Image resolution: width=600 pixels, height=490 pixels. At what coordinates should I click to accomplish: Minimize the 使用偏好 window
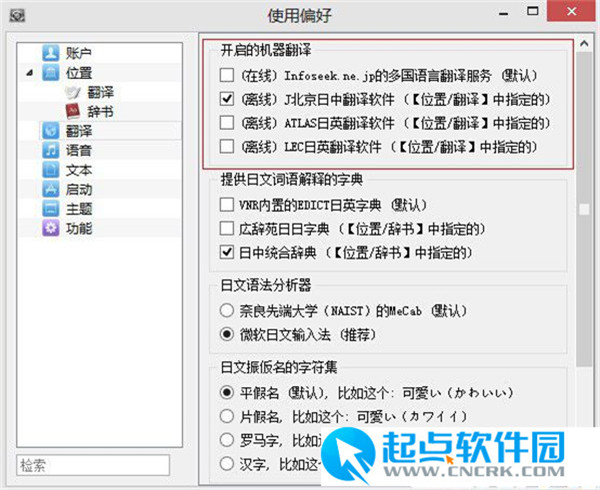(x=504, y=14)
